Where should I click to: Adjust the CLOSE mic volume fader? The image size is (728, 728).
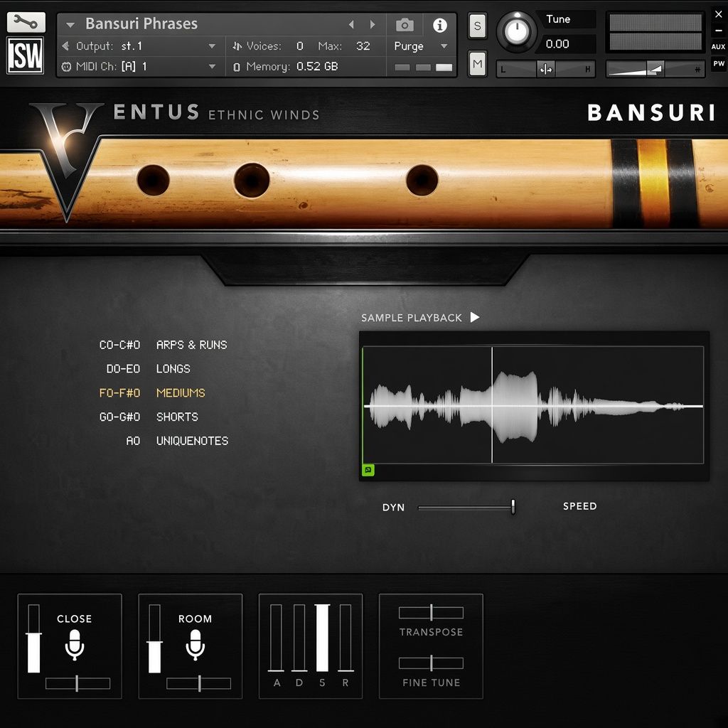pyautogui.click(x=34, y=638)
